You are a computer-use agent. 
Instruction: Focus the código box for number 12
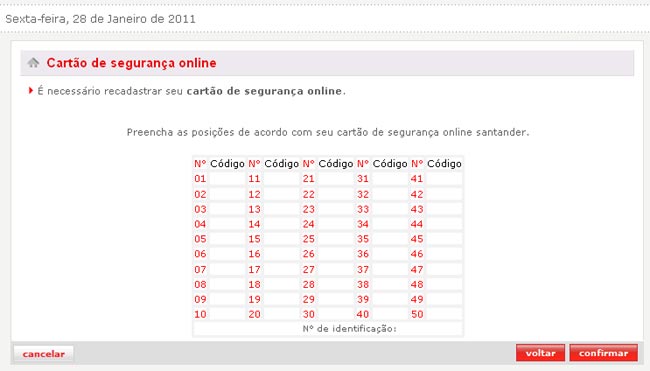tap(281, 194)
